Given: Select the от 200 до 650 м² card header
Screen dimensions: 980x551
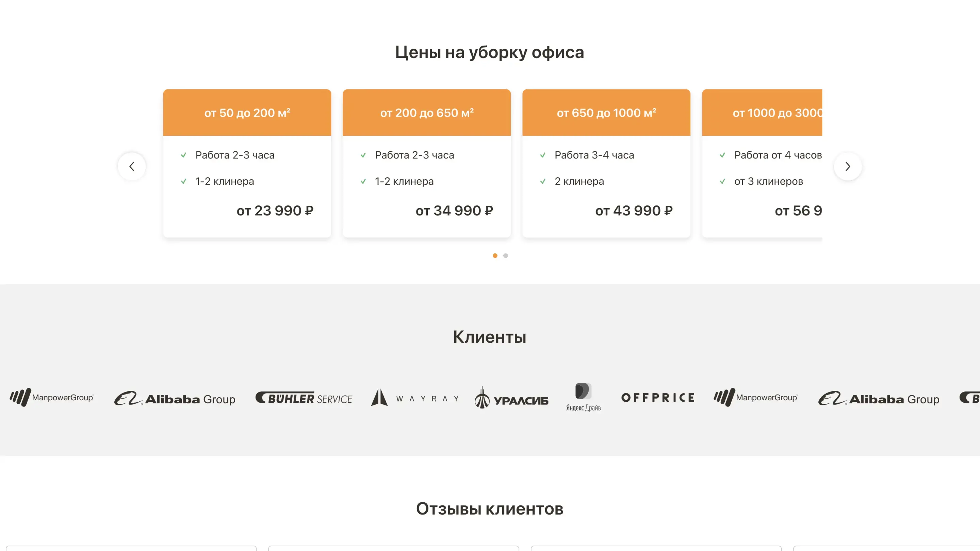Looking at the screenshot, I should 426,113.
